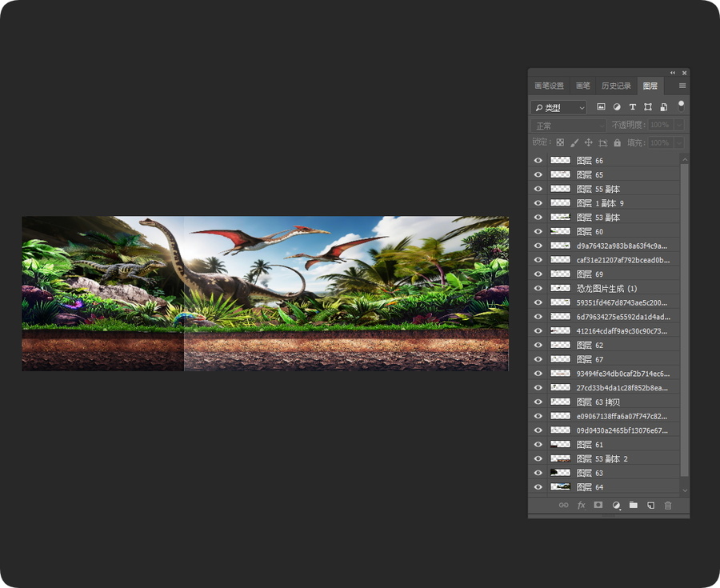The height and width of the screenshot is (588, 720).
Task: Switch to the 历史记录 tab
Action: click(x=616, y=86)
